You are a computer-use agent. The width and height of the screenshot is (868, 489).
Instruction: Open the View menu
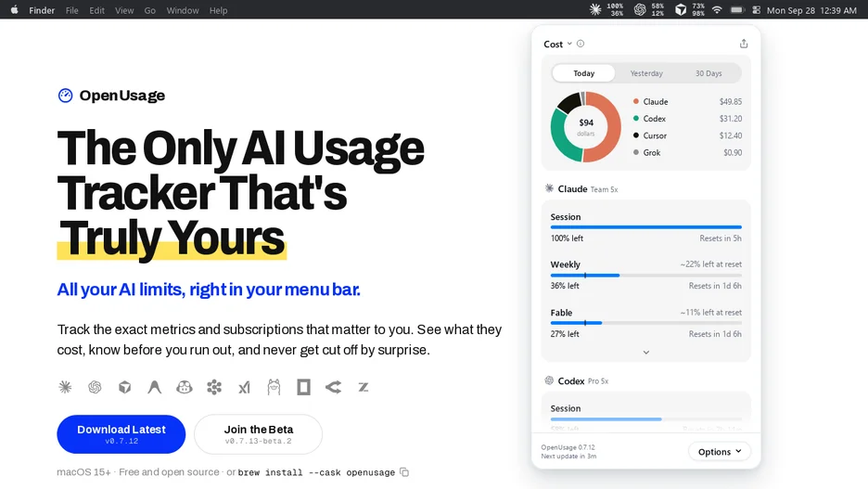[124, 10]
